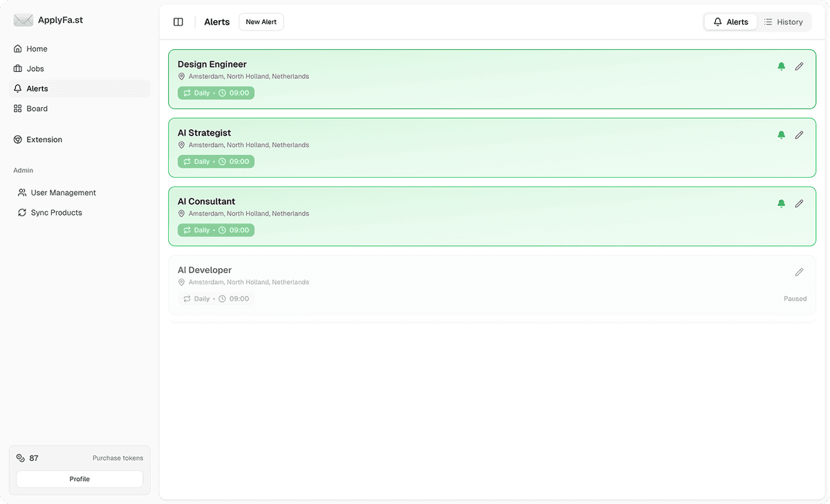
Task: Click the Extension gear icon
Action: point(17,139)
